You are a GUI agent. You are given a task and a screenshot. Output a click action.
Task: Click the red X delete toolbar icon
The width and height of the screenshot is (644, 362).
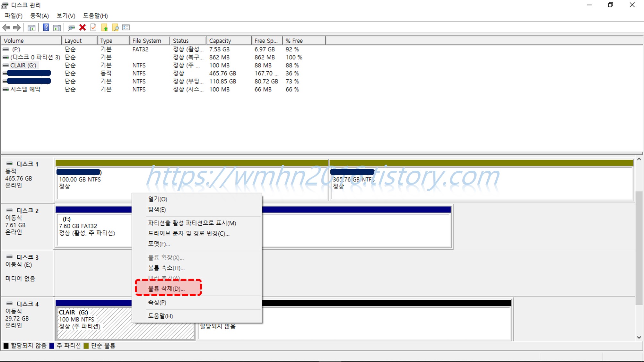83,28
